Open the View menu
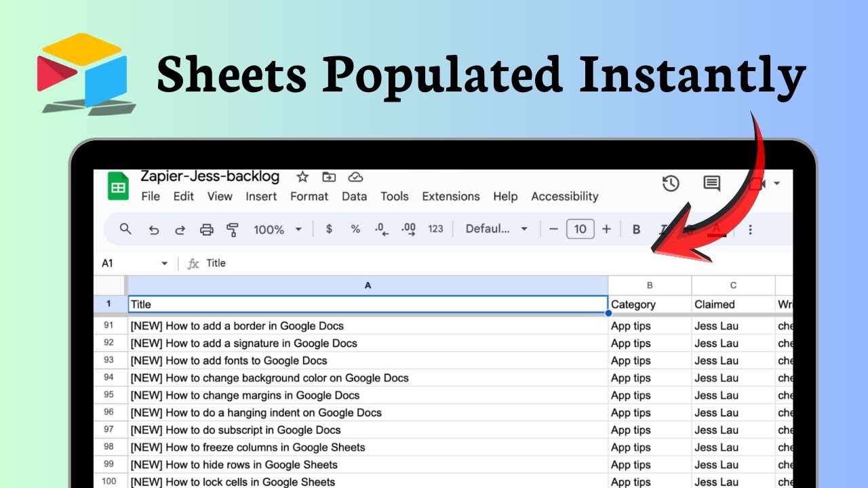 (x=220, y=197)
